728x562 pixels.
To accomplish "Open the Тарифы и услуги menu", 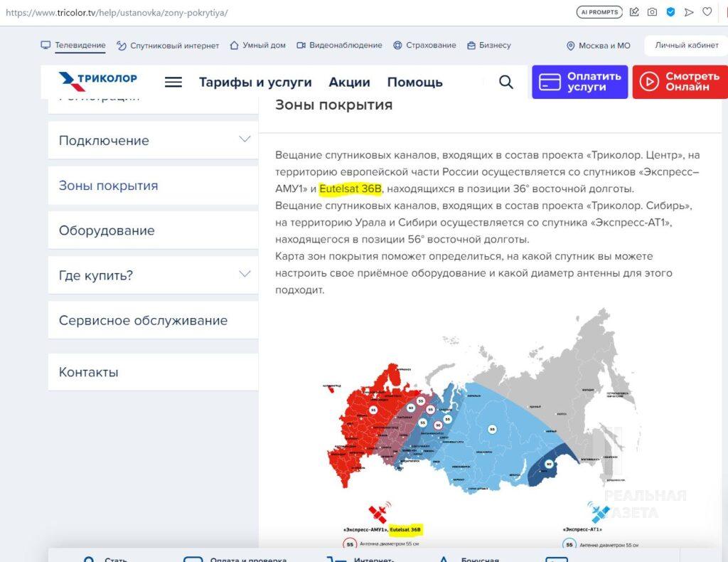I will 255,83.
